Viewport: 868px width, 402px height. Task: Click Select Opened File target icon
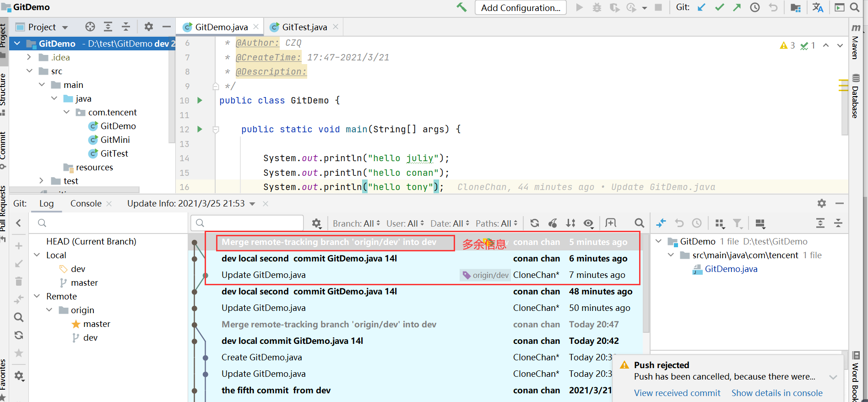[90, 27]
